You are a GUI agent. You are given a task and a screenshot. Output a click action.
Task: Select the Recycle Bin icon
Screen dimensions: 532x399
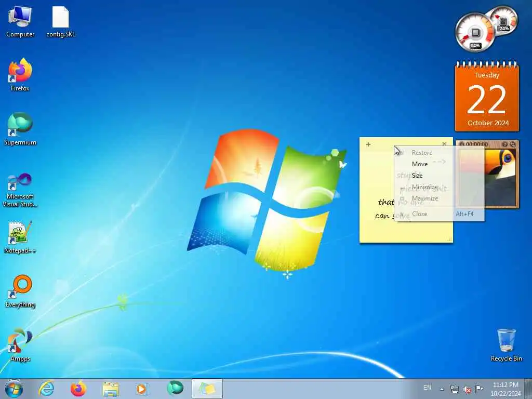point(506,345)
